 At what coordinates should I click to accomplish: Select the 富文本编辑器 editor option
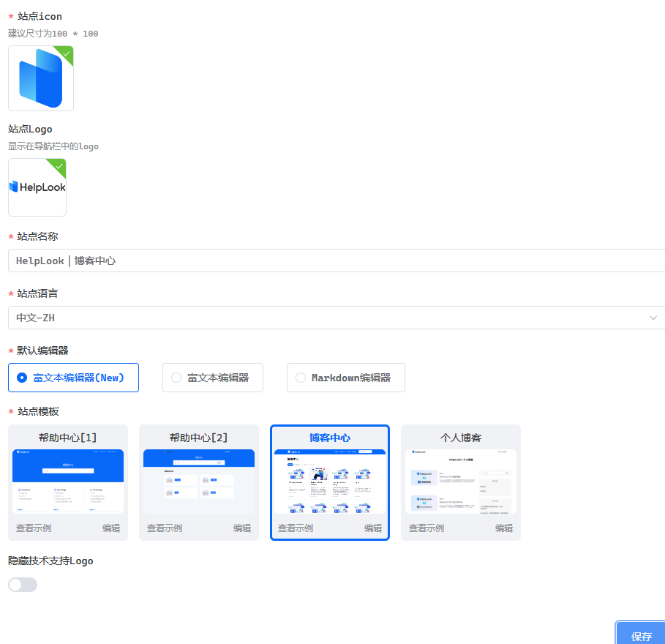[176, 377]
